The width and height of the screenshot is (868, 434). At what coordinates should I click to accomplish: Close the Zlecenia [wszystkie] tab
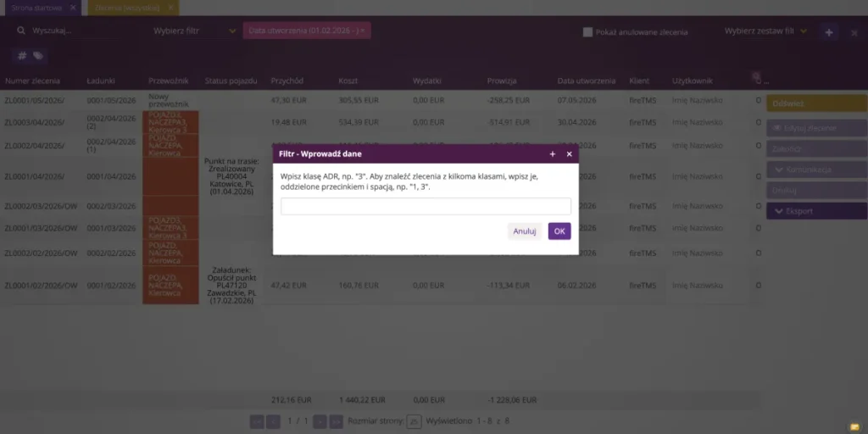click(170, 8)
